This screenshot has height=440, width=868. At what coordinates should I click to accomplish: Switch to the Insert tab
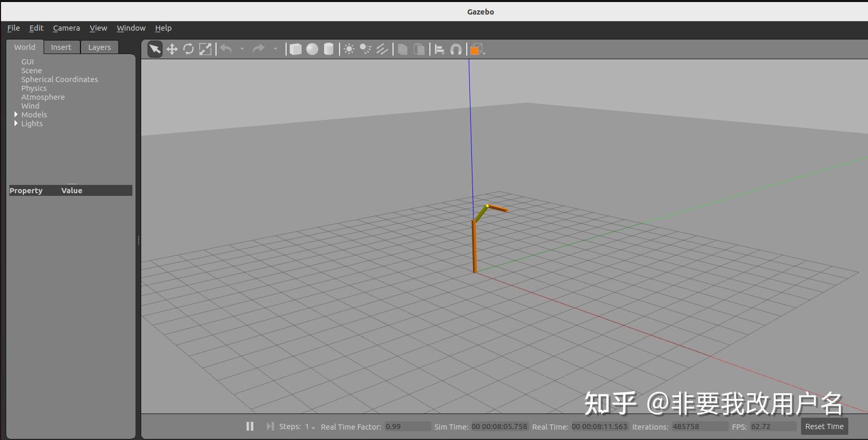pos(61,47)
